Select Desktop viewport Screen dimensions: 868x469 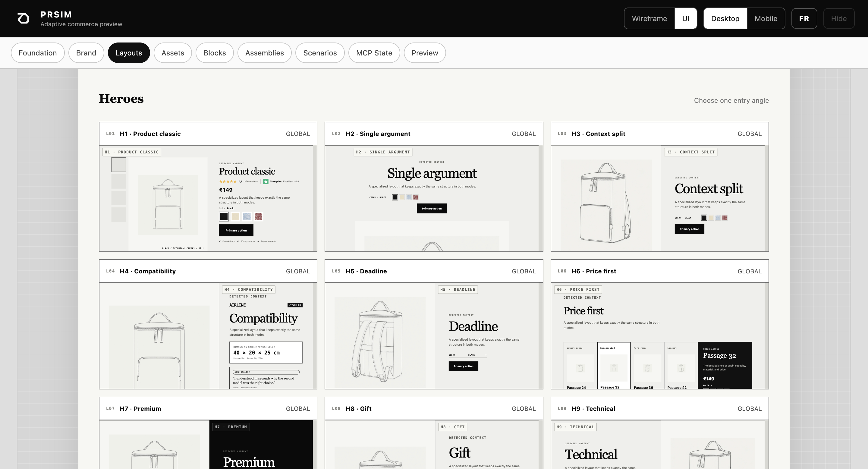(x=725, y=18)
